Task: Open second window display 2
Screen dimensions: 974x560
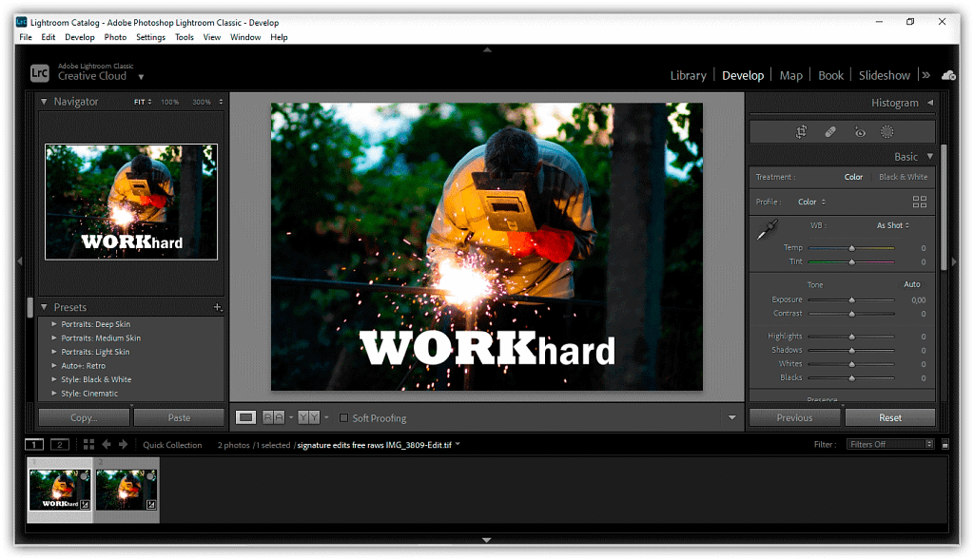Action: pos(60,445)
